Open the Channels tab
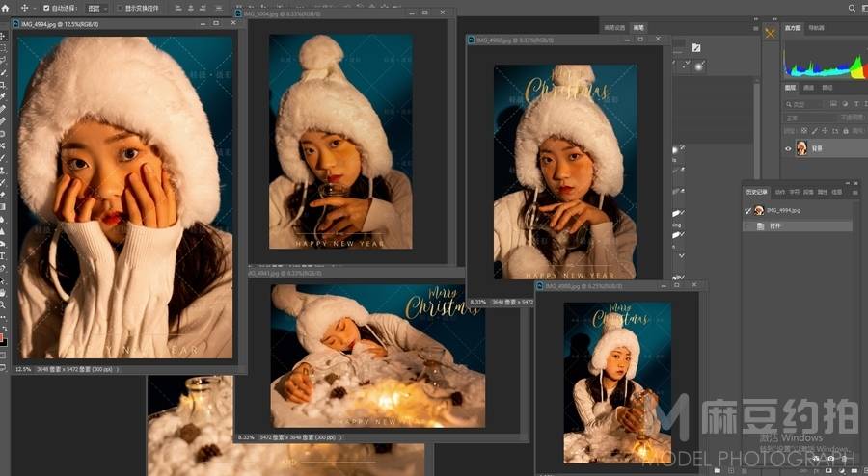The height and width of the screenshot is (476, 868). click(x=809, y=88)
